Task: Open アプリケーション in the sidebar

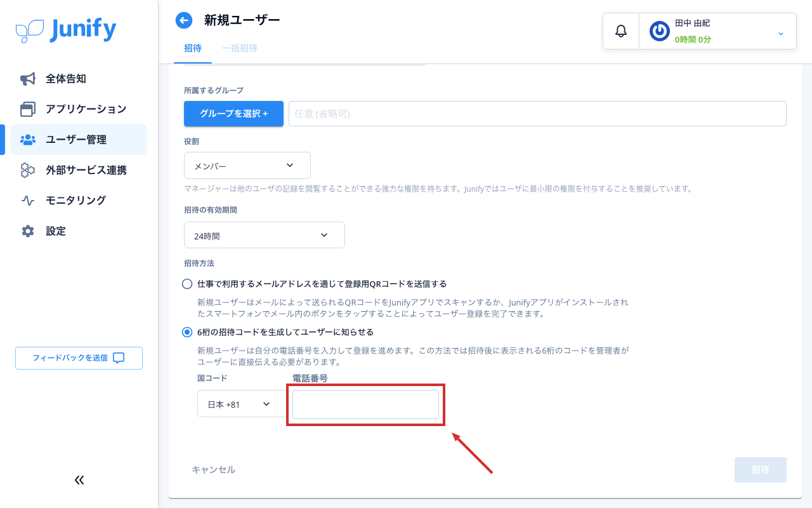Action: (79, 109)
